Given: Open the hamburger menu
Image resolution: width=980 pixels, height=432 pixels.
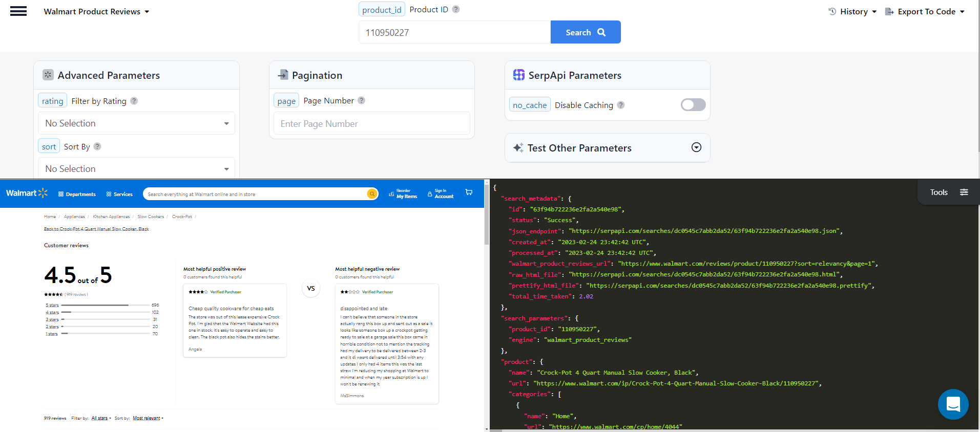Looking at the screenshot, I should pos(18,11).
